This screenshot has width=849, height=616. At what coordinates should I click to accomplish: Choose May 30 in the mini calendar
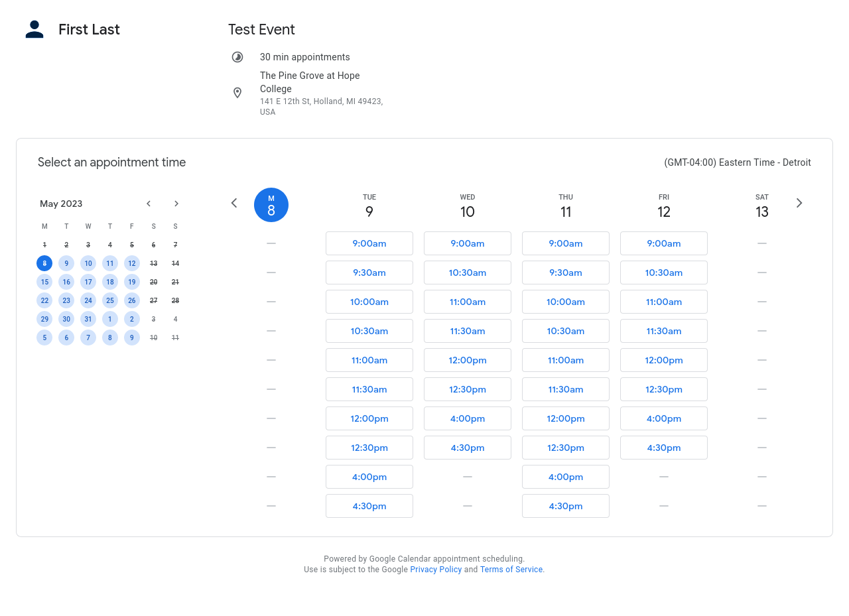click(66, 319)
